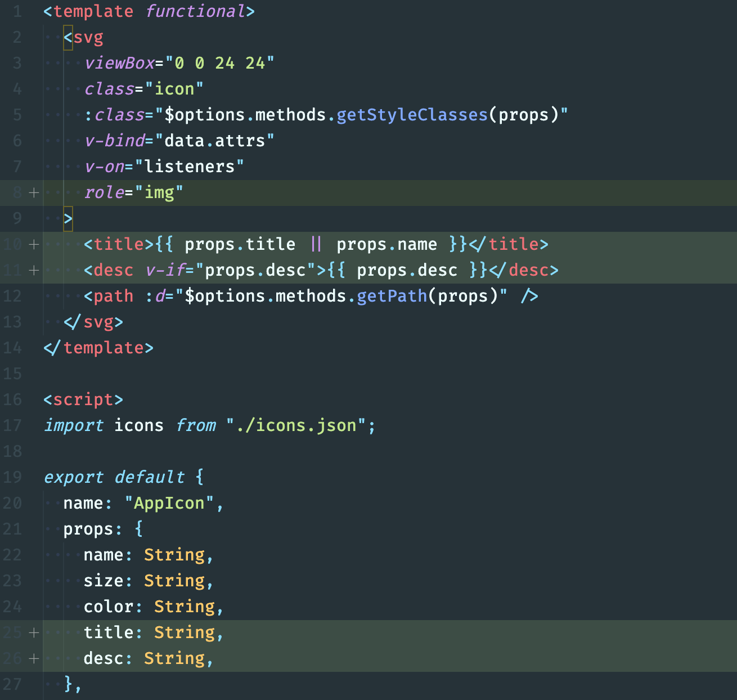Click the added-line indicator beside line 10
Screen dimensions: 737x700
tap(34, 244)
